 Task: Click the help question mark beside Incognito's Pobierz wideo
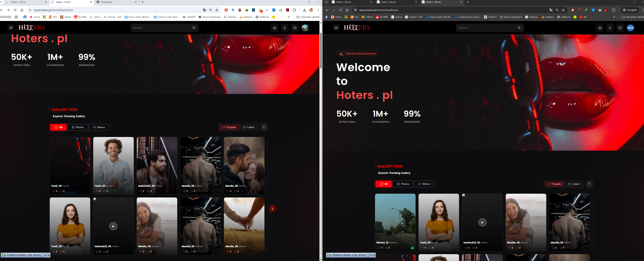371,255
